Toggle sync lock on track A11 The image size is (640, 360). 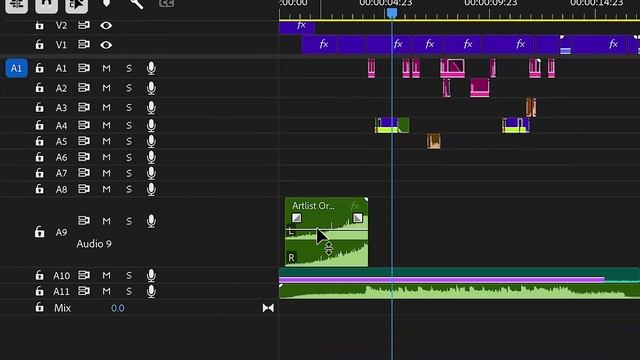pyautogui.click(x=84, y=291)
